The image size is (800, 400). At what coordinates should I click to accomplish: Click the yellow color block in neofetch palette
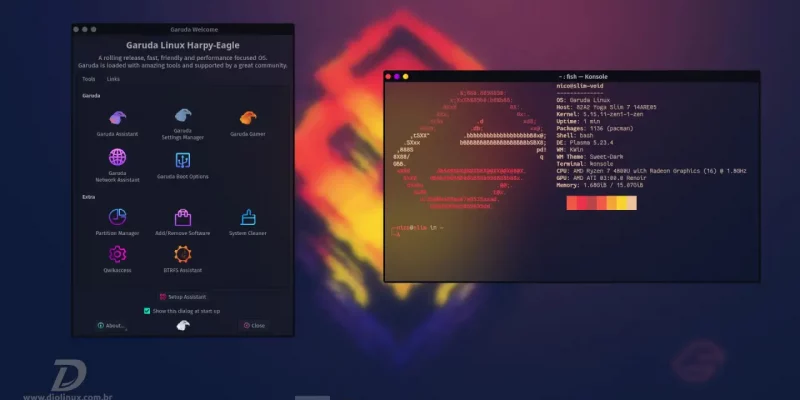(x=621, y=203)
